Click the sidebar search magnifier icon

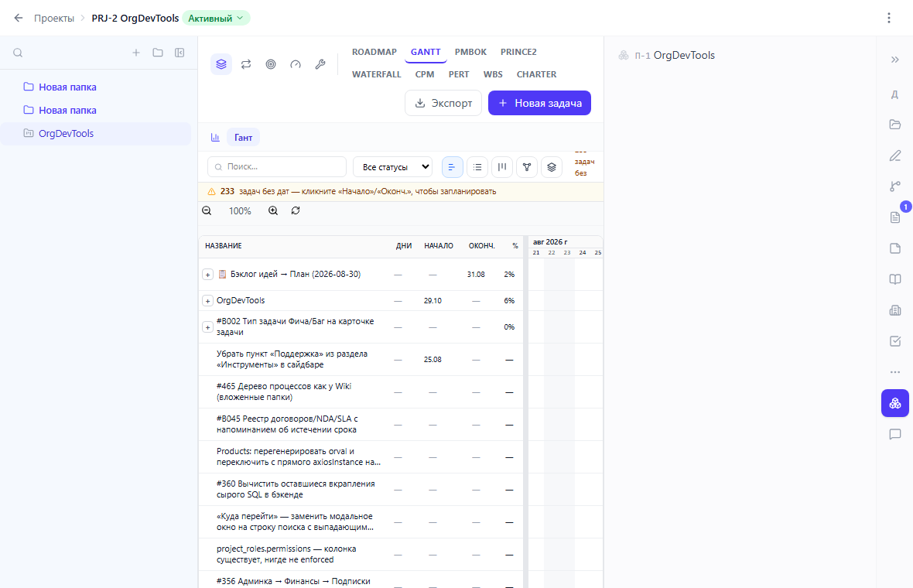click(18, 53)
